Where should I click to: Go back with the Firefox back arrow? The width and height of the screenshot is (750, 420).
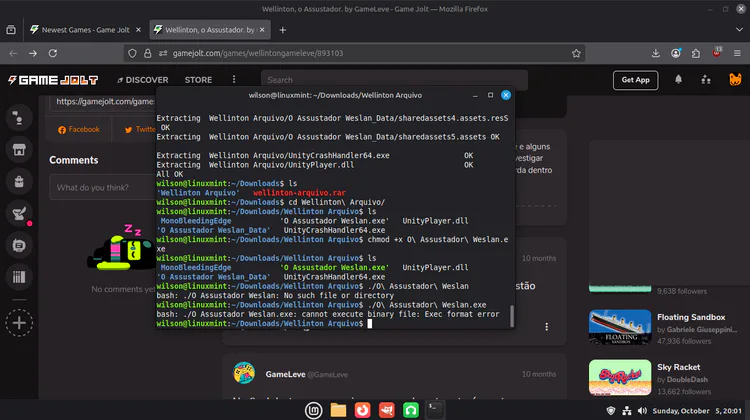point(13,54)
